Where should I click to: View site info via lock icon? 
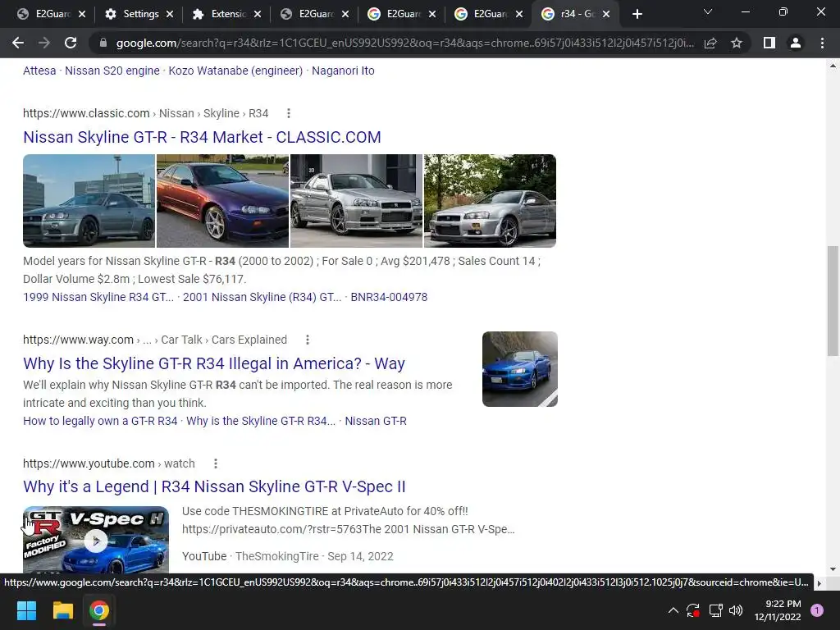103,43
